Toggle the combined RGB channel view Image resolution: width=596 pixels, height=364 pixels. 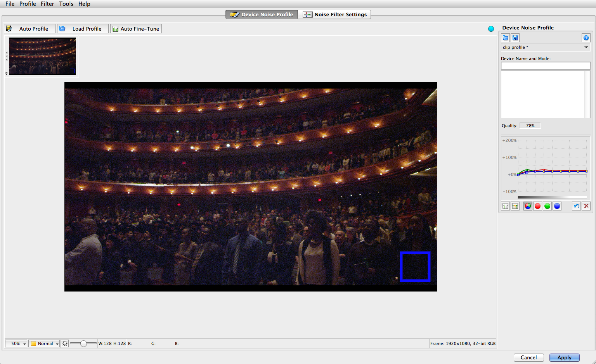pos(528,206)
